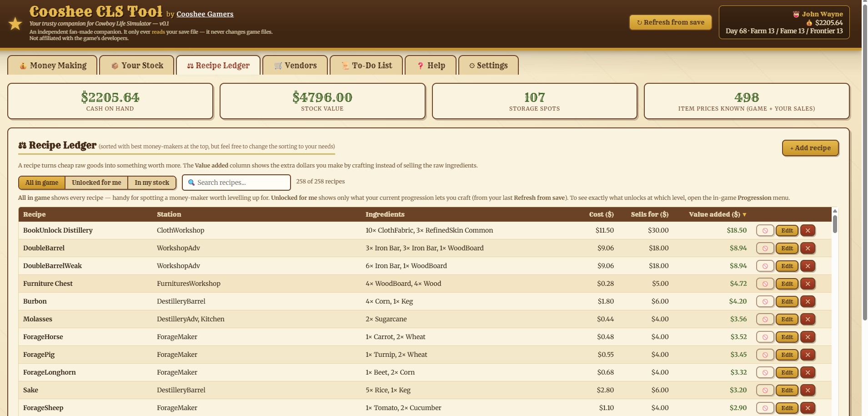The height and width of the screenshot is (416, 868).
Task: Edit the BookUnlock Distillery recipe
Action: point(787,230)
